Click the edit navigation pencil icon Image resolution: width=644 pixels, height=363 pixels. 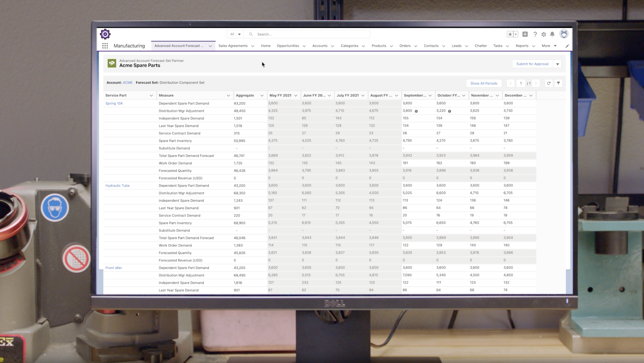(567, 46)
